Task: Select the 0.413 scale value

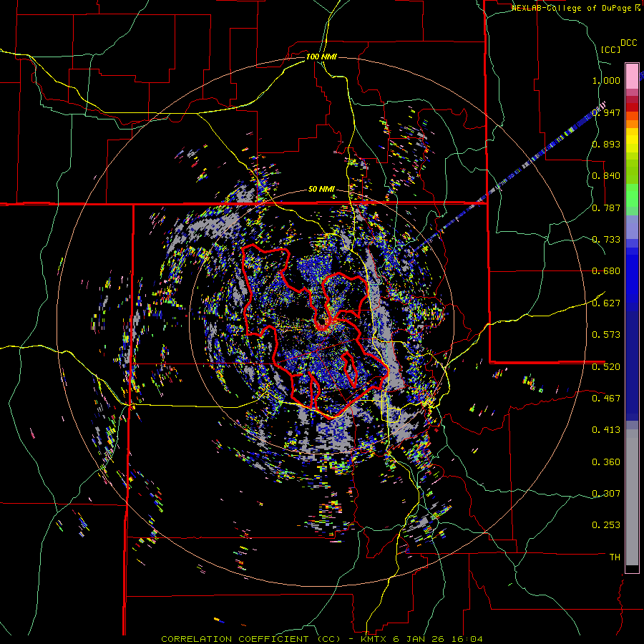Action: pyautogui.click(x=606, y=430)
